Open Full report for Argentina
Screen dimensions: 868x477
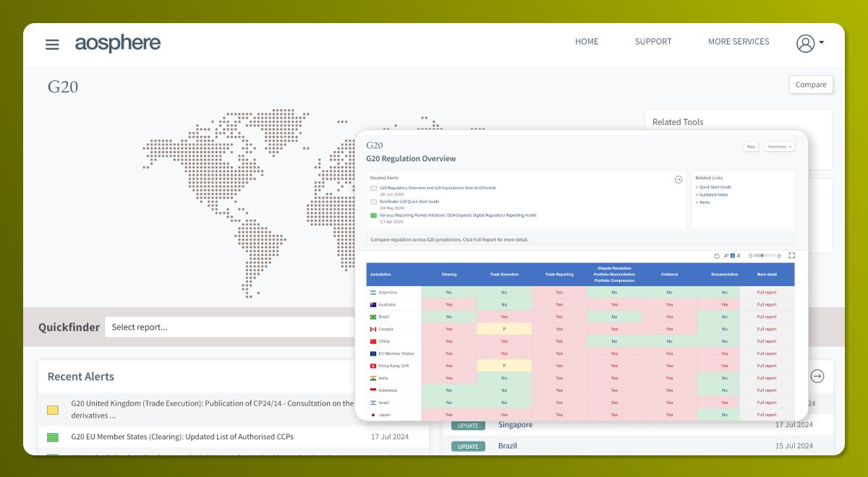coord(766,293)
